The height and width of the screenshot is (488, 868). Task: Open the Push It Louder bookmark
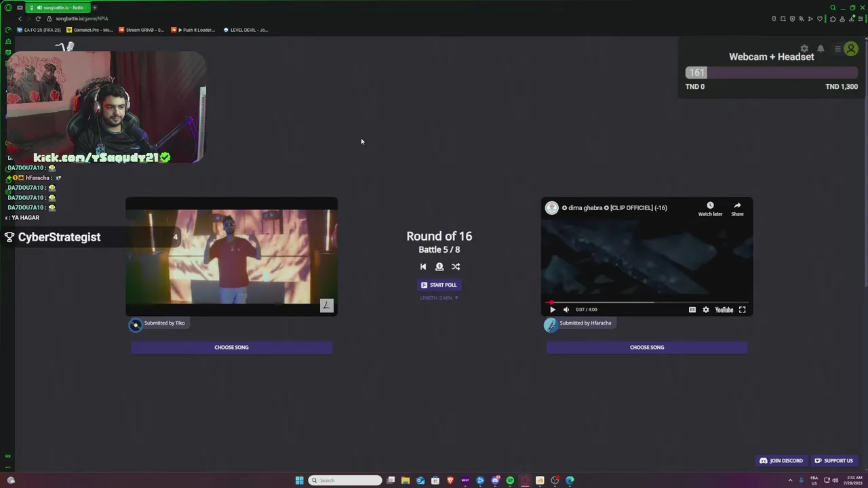[x=193, y=30]
